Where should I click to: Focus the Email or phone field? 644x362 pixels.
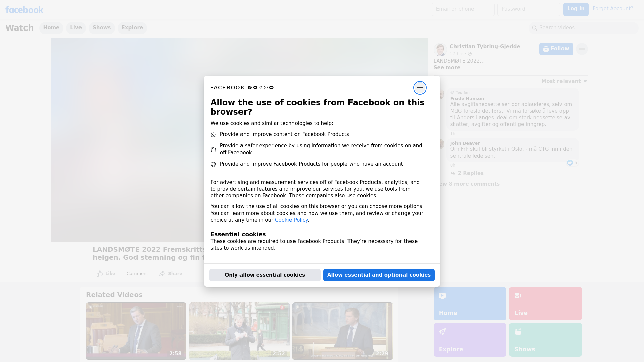tap(463, 9)
